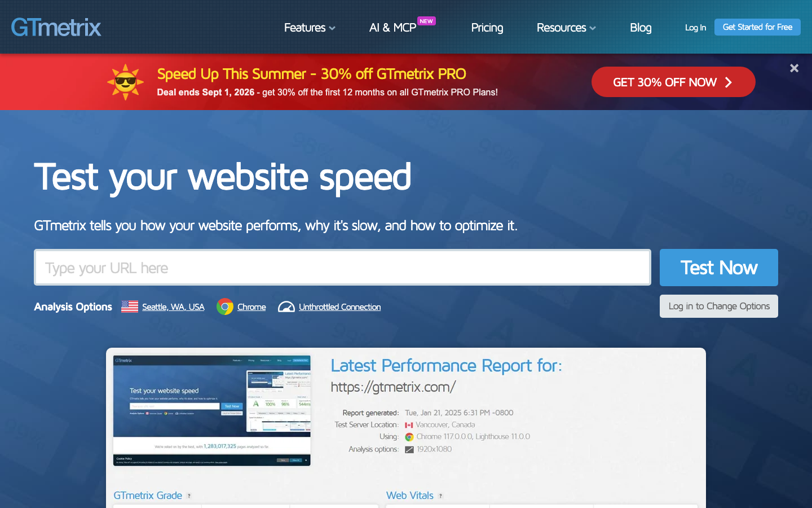Click the 1920x1080 analysis option text
The width and height of the screenshot is (812, 508).
[x=434, y=449]
